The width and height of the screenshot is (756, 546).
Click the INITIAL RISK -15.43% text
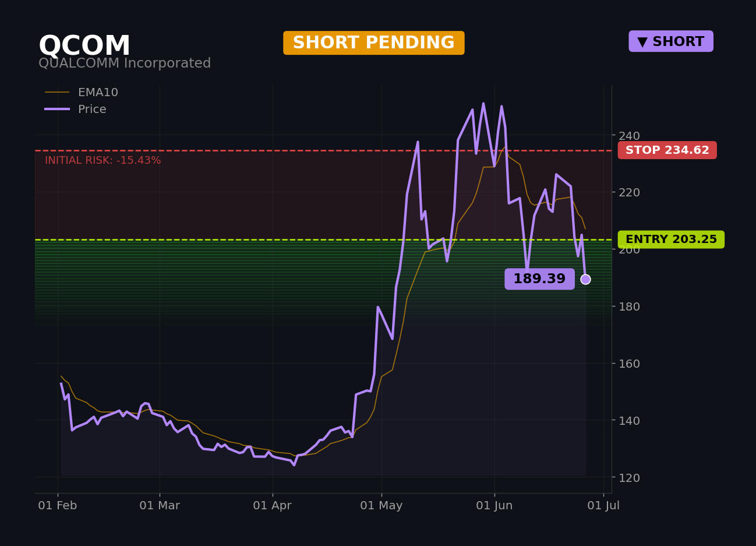coord(103,160)
